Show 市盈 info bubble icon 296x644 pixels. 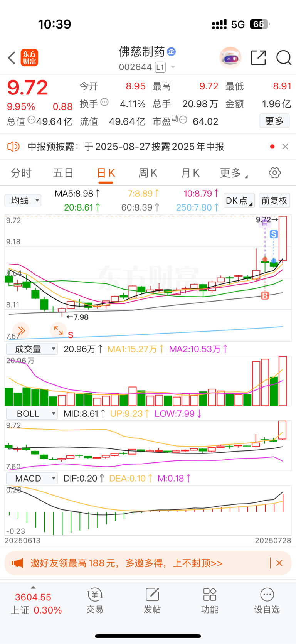pyautogui.click(x=183, y=120)
